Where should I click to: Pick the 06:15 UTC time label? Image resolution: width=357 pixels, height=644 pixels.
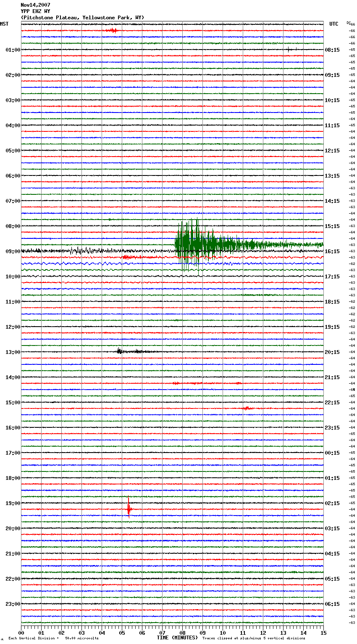pyautogui.click(x=332, y=604)
